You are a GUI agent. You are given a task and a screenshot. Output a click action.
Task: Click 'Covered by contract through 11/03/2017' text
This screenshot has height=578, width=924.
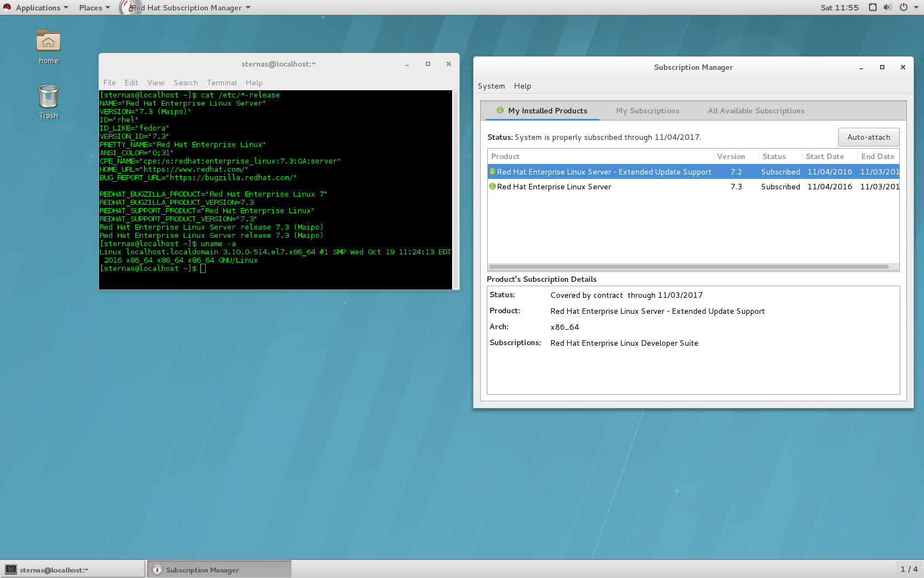pos(626,295)
